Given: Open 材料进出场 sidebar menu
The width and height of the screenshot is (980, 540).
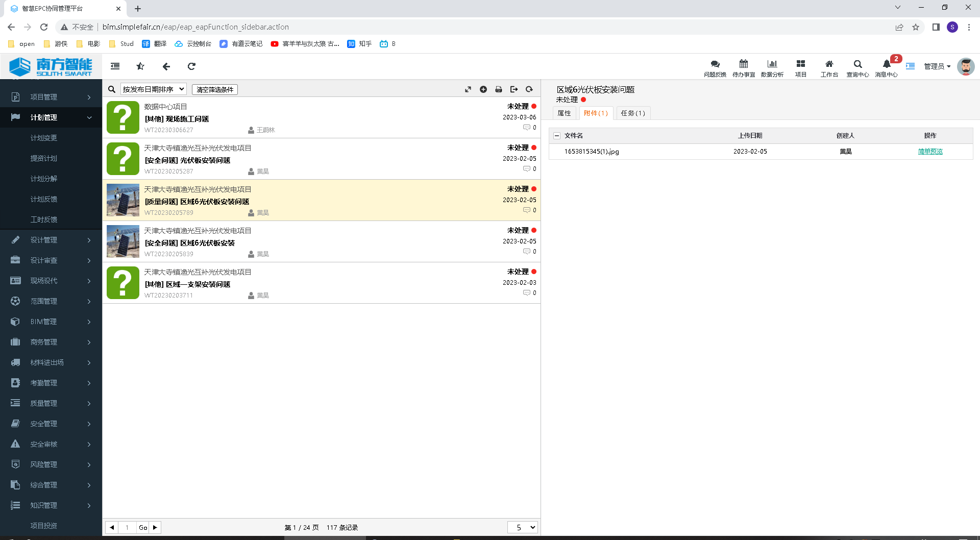Looking at the screenshot, I should (51, 362).
